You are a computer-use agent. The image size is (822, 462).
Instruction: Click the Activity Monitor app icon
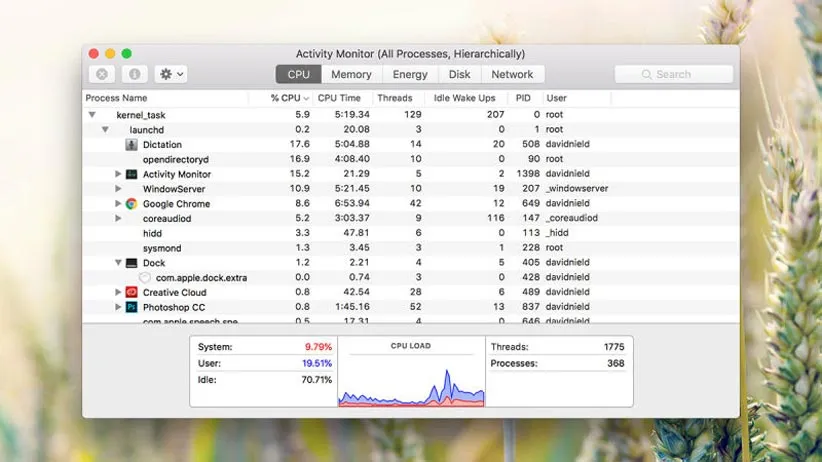[x=131, y=174]
